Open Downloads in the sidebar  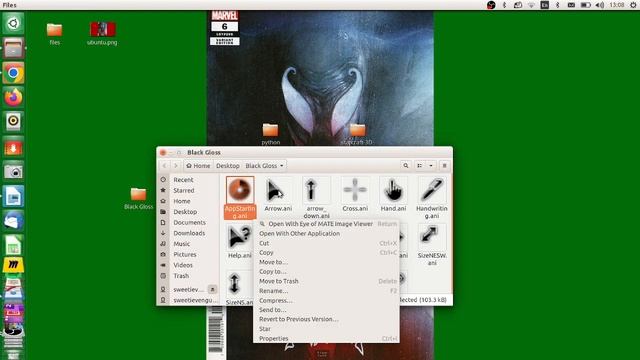pyautogui.click(x=189, y=233)
